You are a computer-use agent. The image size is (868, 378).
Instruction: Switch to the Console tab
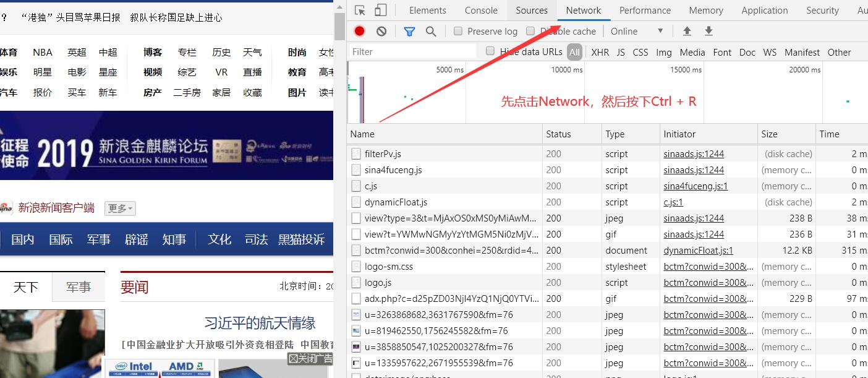481,11
